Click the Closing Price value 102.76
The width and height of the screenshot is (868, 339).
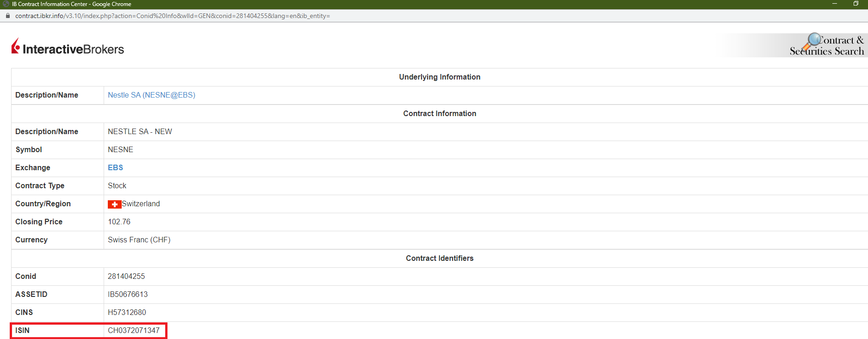(119, 222)
